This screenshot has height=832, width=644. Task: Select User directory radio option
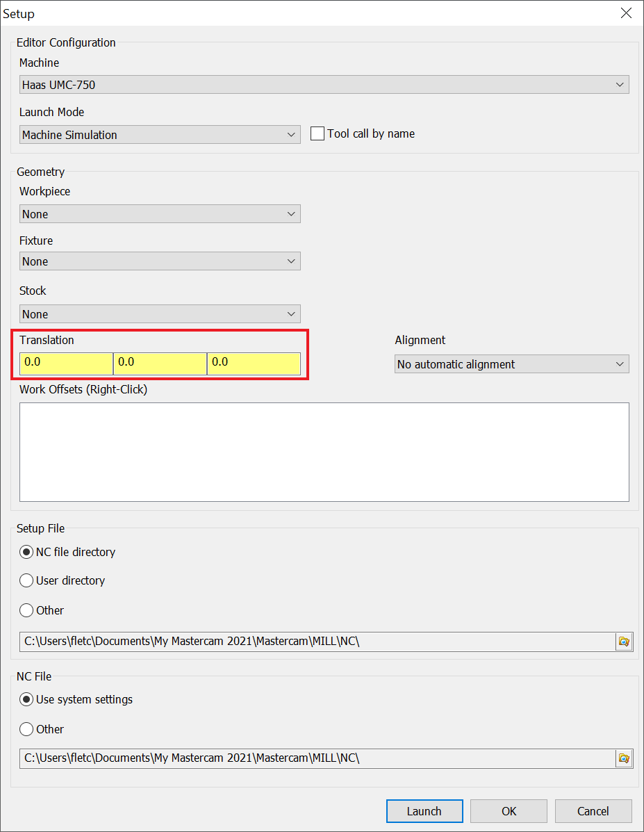[26, 580]
